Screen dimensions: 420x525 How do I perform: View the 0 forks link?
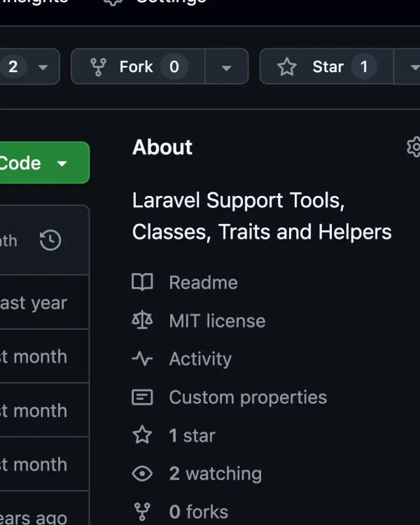[x=199, y=512]
